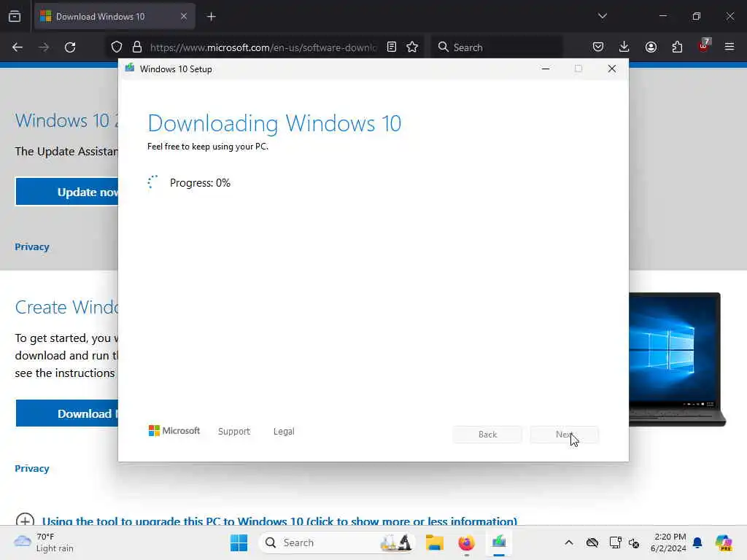Click Privacy link under Download button
This screenshot has width=747, height=560.
[32, 469]
